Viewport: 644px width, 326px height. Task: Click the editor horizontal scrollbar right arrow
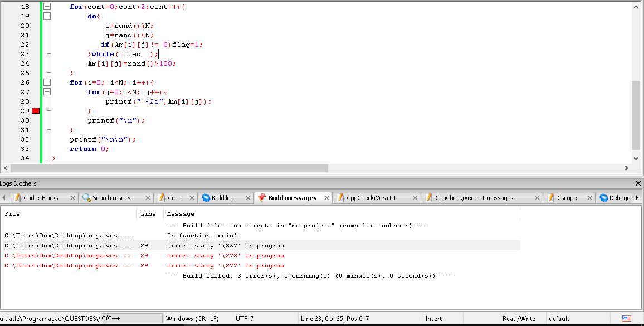626,168
